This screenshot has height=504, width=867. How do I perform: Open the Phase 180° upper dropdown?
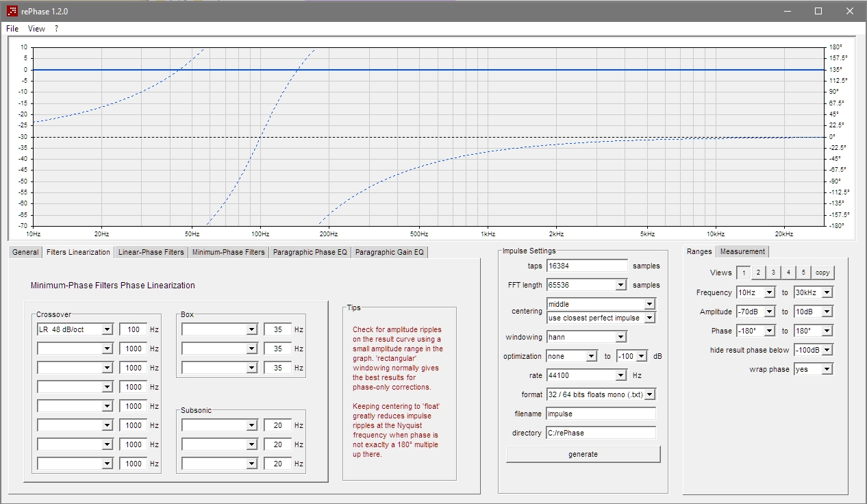point(814,331)
